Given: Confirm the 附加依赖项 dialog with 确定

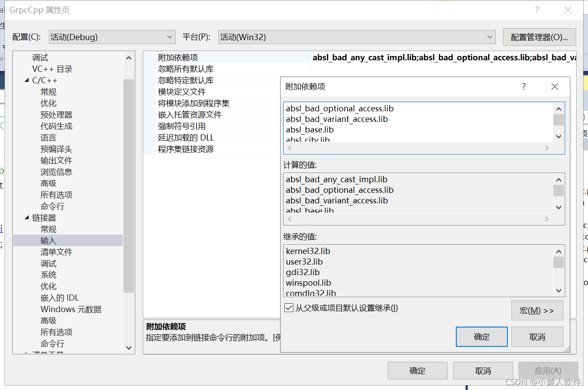Looking at the screenshot, I should point(481,336).
